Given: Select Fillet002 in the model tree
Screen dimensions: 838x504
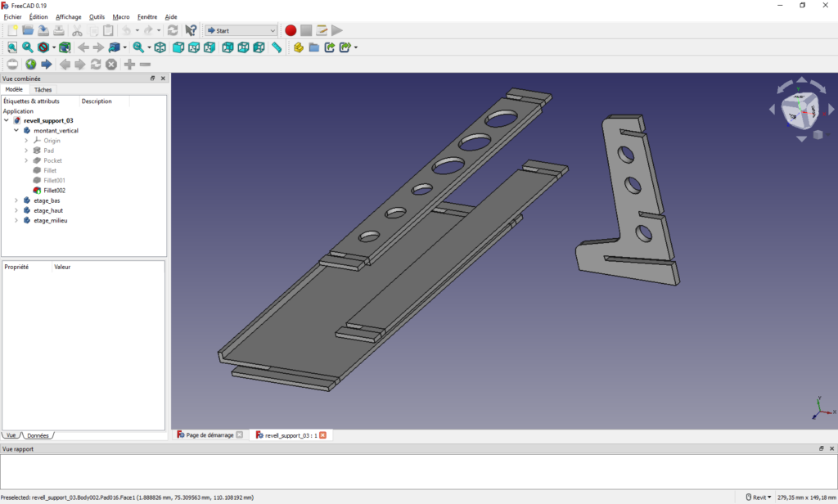Looking at the screenshot, I should 55,191.
